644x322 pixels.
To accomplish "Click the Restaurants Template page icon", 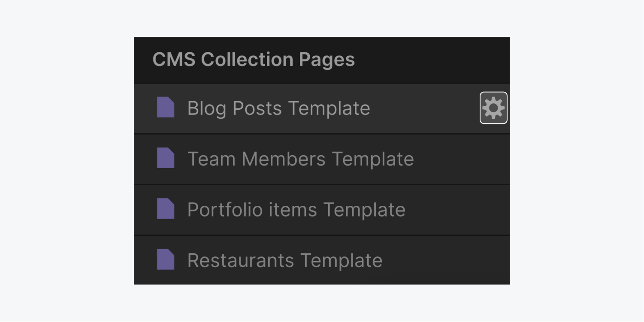I will click(166, 260).
